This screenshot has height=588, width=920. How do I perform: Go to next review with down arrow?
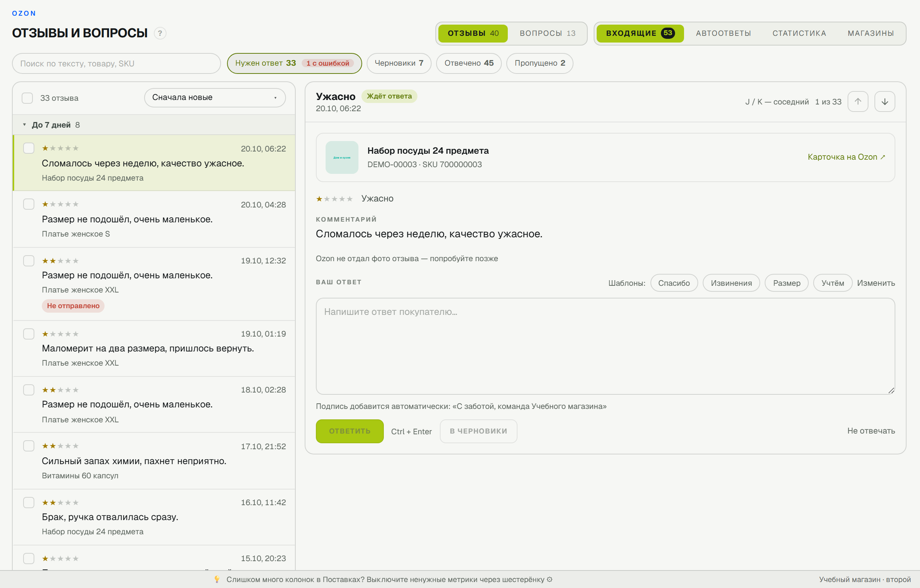coord(885,101)
